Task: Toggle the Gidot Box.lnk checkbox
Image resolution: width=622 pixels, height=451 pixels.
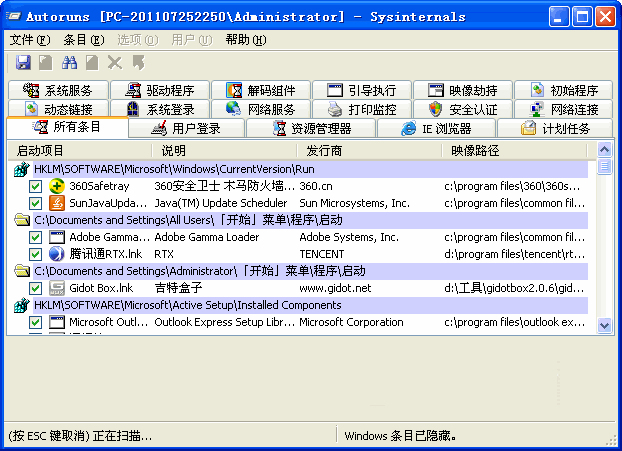Action: click(35, 288)
